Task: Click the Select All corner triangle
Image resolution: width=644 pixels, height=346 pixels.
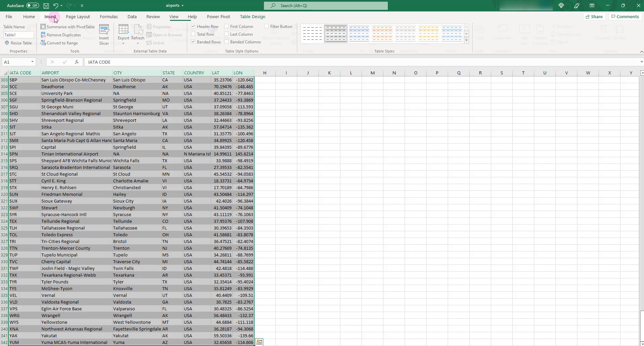Action: 5,73
